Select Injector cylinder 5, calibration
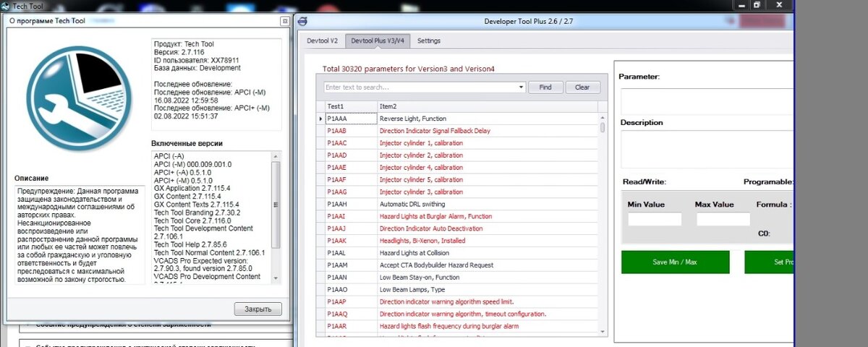 click(421, 180)
